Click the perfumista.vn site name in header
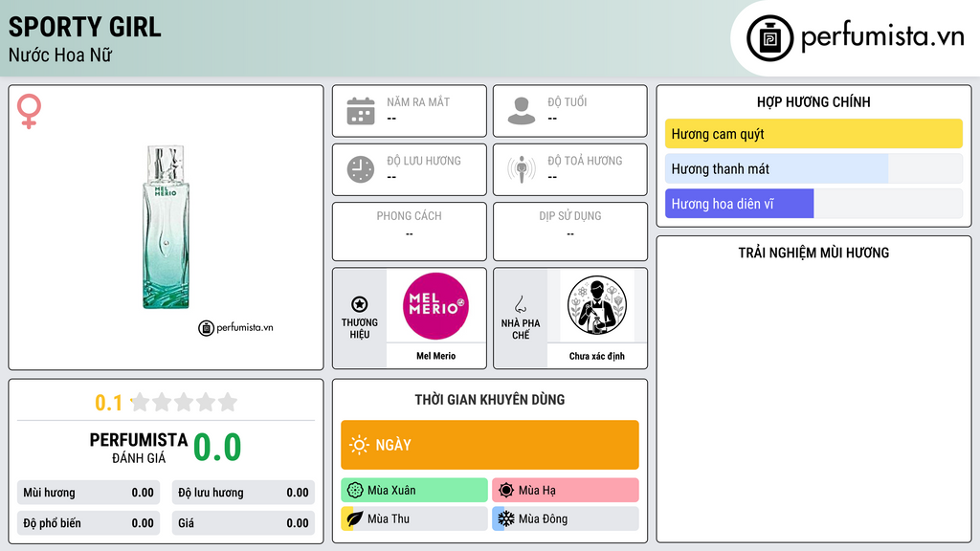The height and width of the screenshot is (551, 980). [882, 37]
